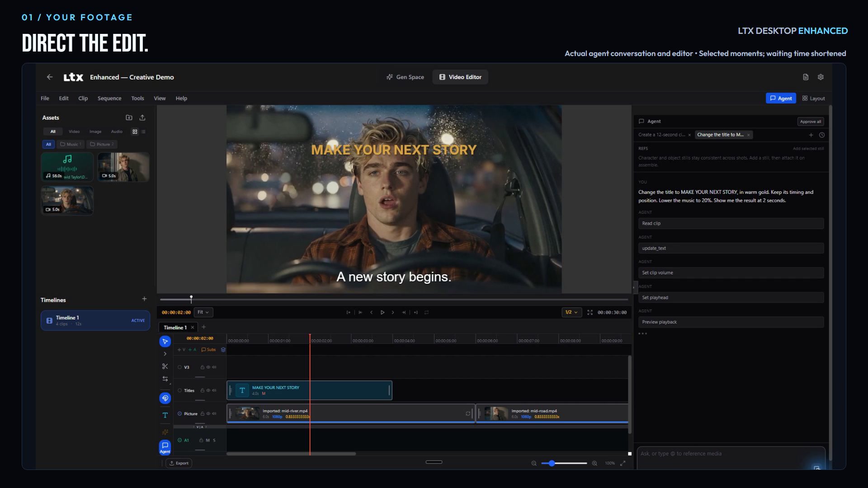The height and width of the screenshot is (488, 868).
Task: Open the Agent button in timeline toolbar
Action: click(165, 447)
